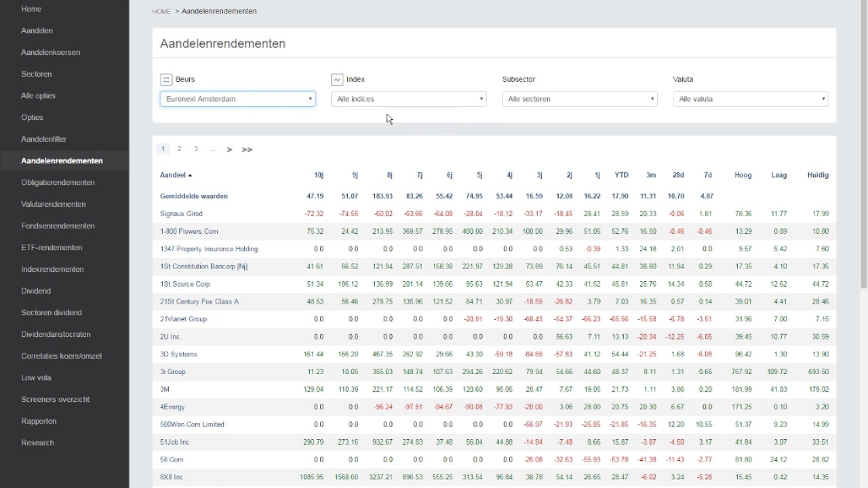
Task: Open the Alle sectoren subsector dropdown
Action: point(579,99)
